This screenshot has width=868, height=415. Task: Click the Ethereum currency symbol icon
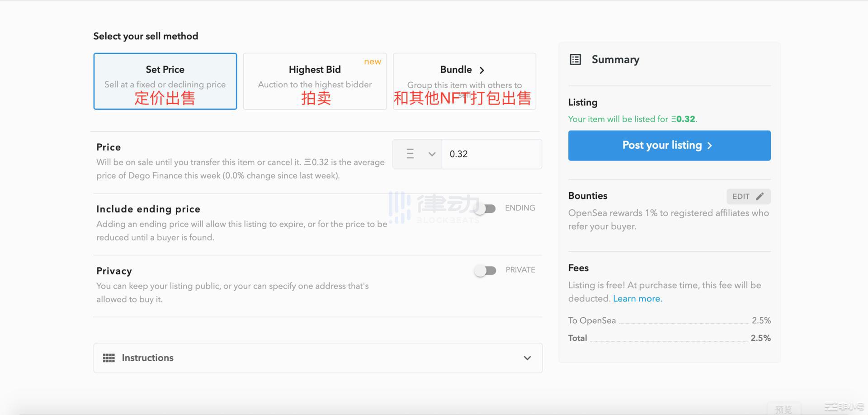click(x=410, y=154)
